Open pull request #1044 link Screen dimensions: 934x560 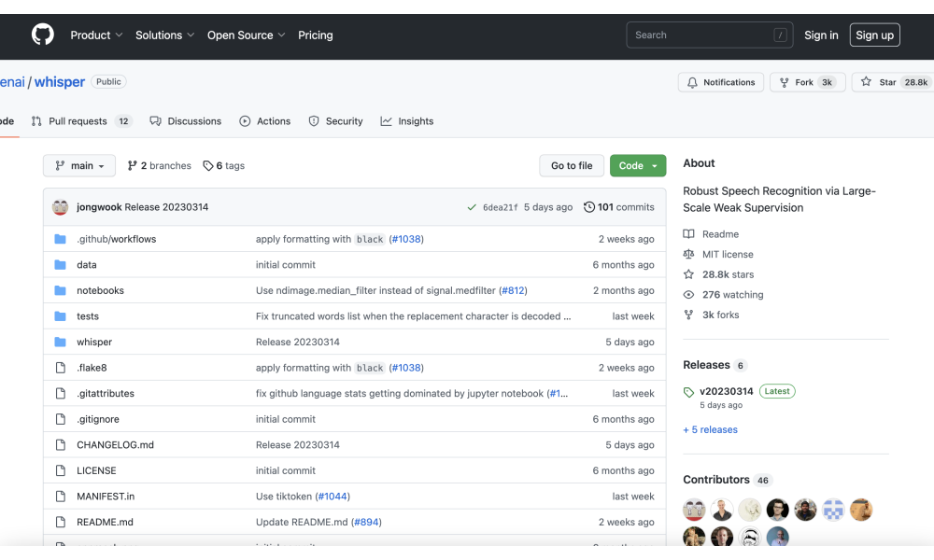333,497
